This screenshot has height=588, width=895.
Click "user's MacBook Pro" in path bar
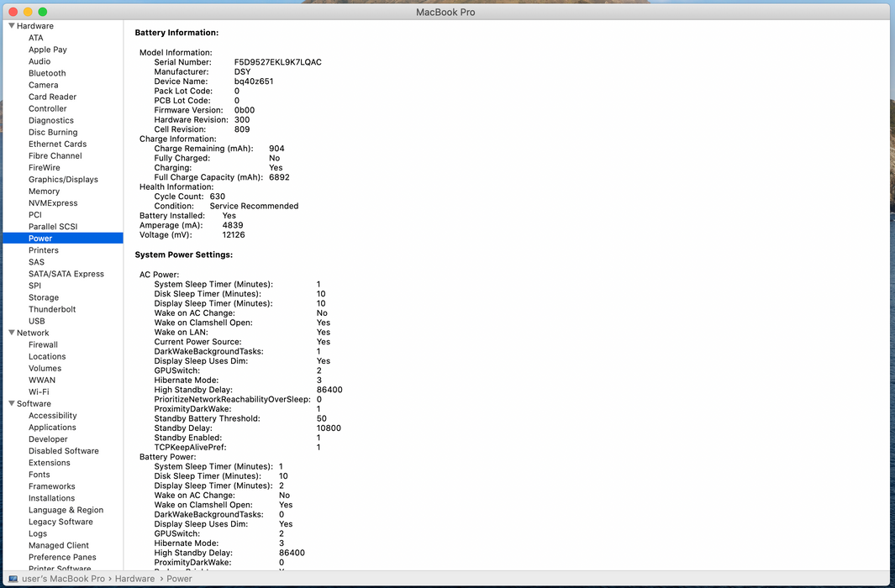63,578
